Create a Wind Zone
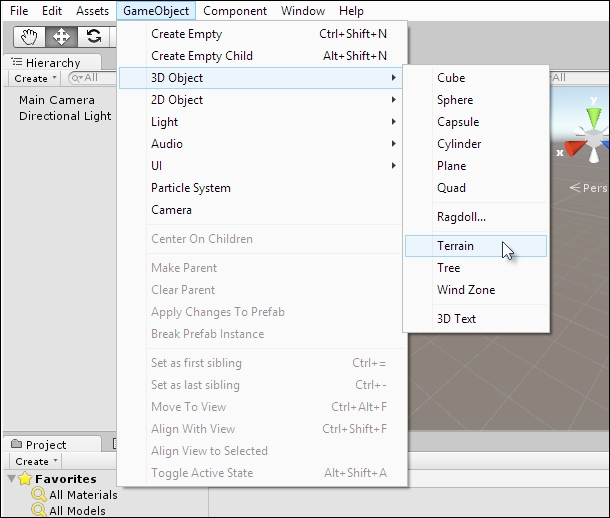This screenshot has height=518, width=610. click(x=476, y=290)
